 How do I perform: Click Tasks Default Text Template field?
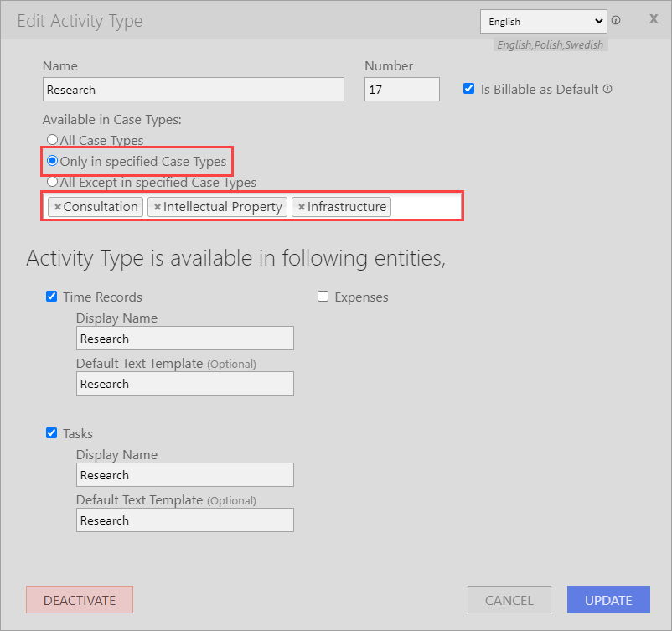pyautogui.click(x=185, y=520)
